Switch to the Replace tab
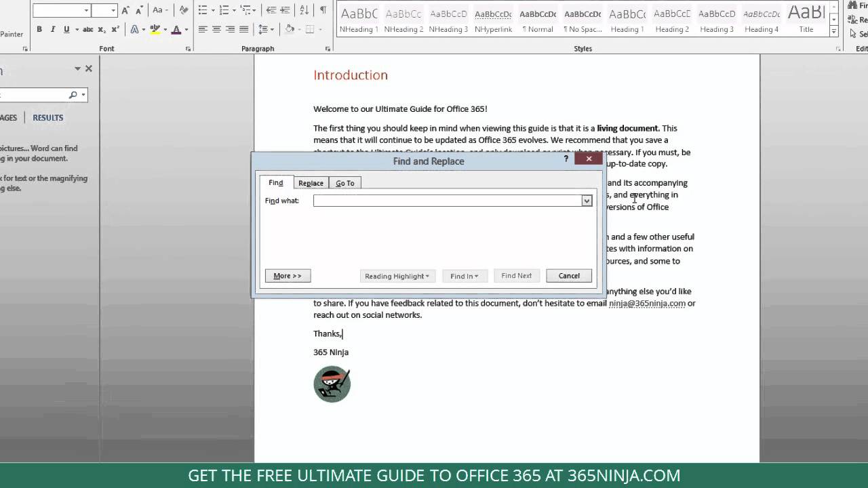 coord(311,183)
